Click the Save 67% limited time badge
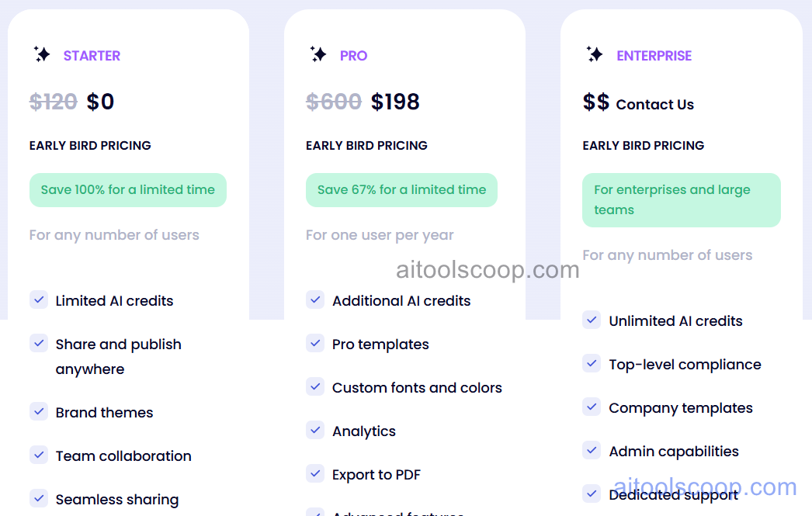The image size is (812, 516). coord(401,189)
